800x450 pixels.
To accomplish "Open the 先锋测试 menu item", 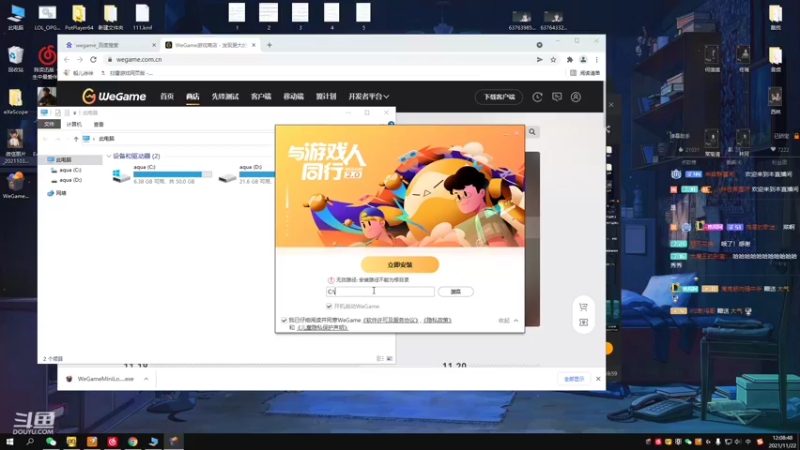I will pyautogui.click(x=225, y=96).
